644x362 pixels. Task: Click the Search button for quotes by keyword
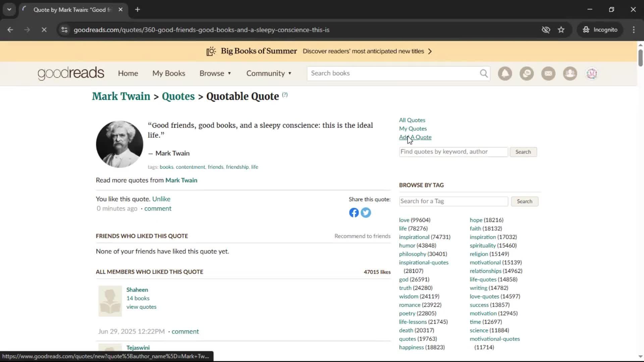click(523, 152)
